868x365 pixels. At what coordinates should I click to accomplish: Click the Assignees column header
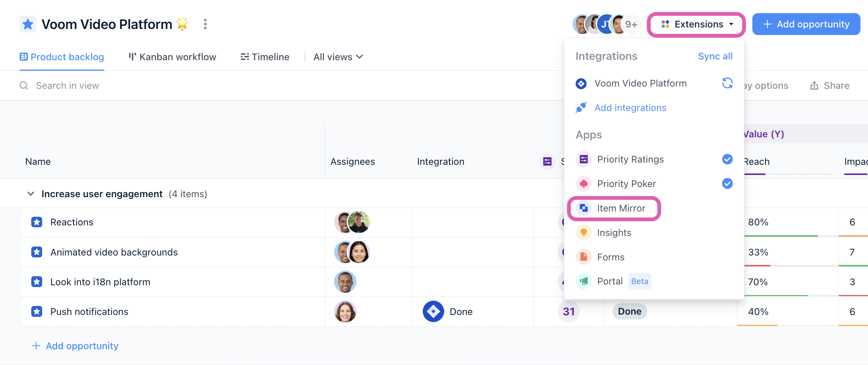(x=353, y=161)
